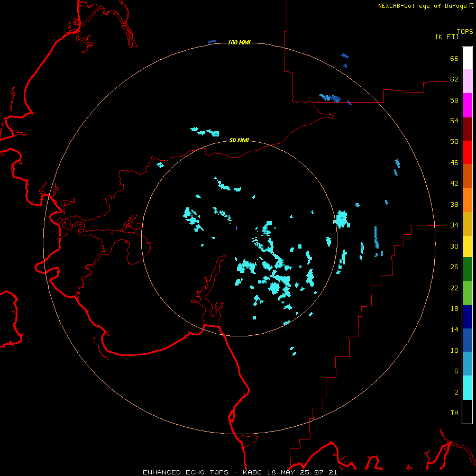Select the 54 scale value
Viewport: 476px width, 476px height.
454,121
